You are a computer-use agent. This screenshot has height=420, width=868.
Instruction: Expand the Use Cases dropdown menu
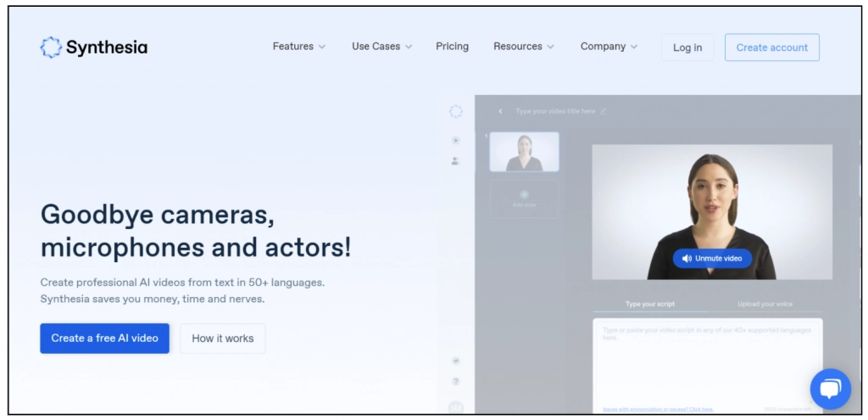tap(381, 47)
